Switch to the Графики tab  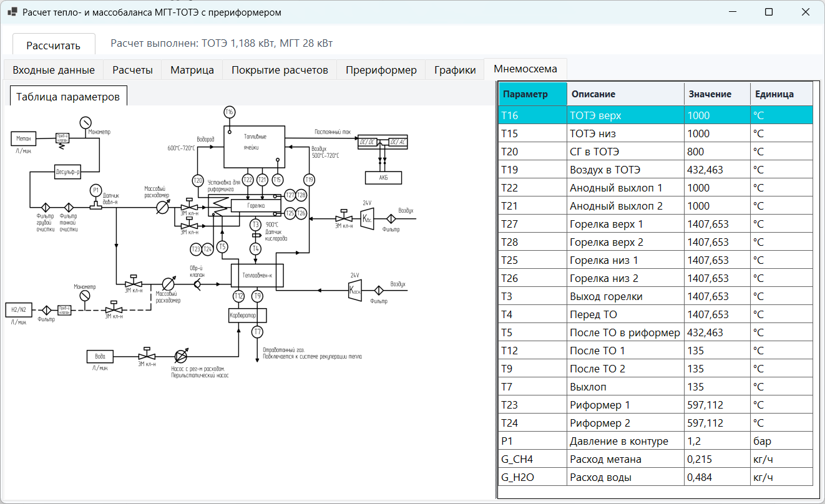[455, 70]
